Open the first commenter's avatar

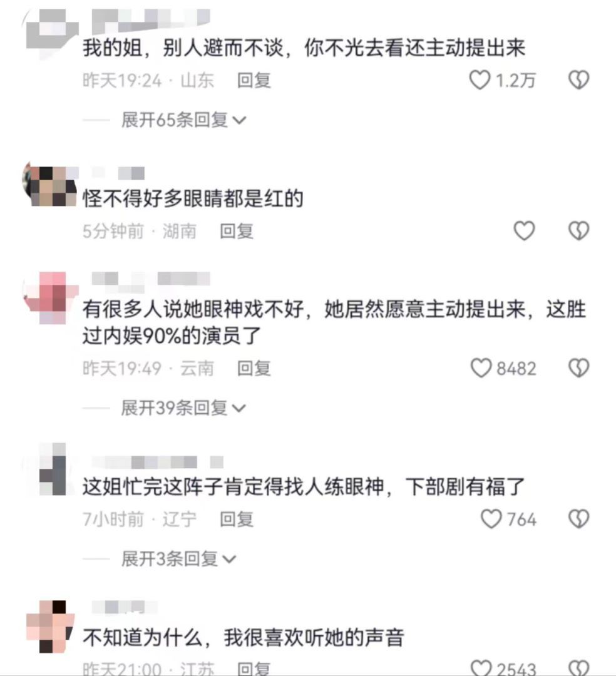pos(51,34)
